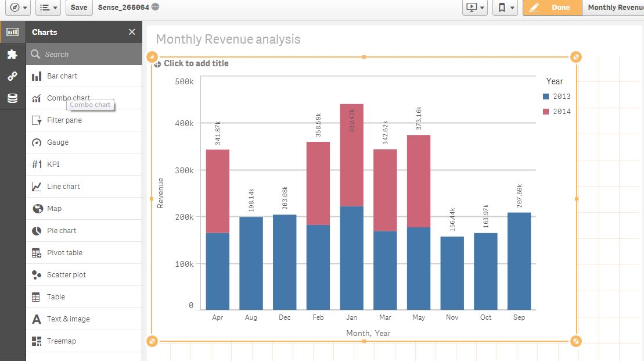The height and width of the screenshot is (361, 644).
Task: Open the app overview list menu
Action: [47, 8]
